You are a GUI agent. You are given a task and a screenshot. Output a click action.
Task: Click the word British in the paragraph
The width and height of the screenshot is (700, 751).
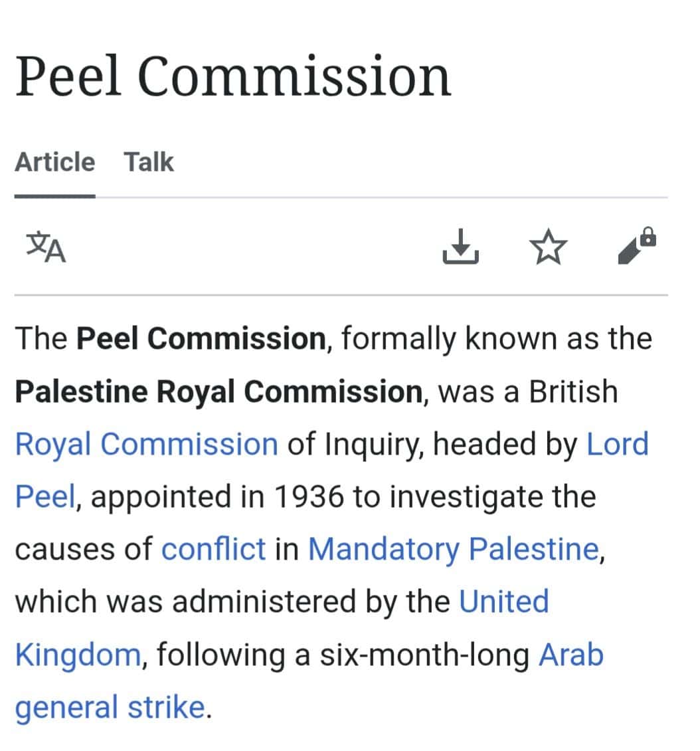point(573,391)
